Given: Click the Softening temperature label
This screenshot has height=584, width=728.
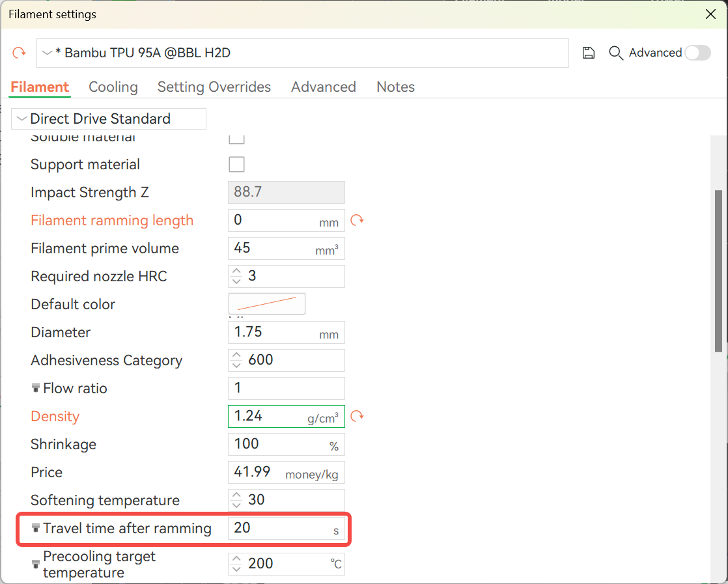Looking at the screenshot, I should click(x=105, y=501).
